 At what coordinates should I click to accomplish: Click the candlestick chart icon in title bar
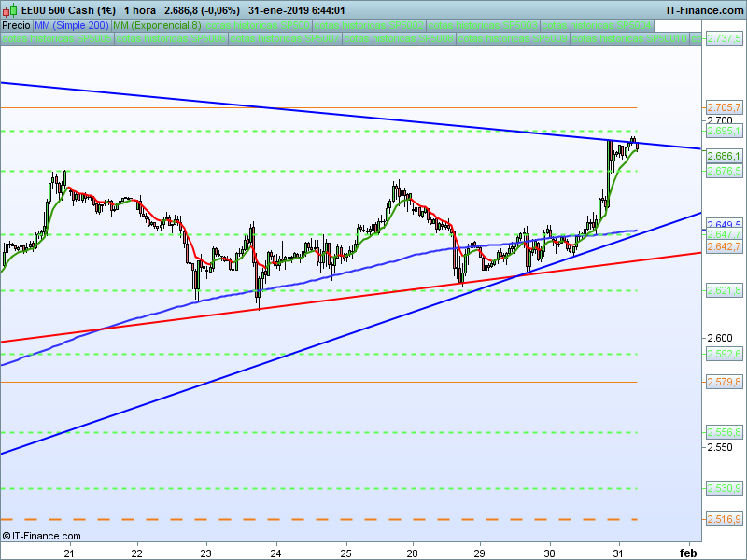pyautogui.click(x=10, y=9)
